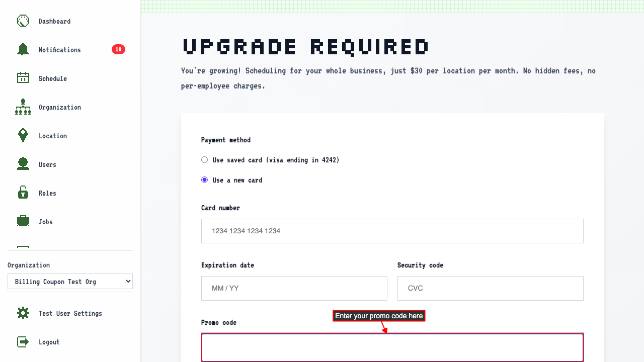Click the Logout arrow icon
644x362 pixels.
point(23,341)
